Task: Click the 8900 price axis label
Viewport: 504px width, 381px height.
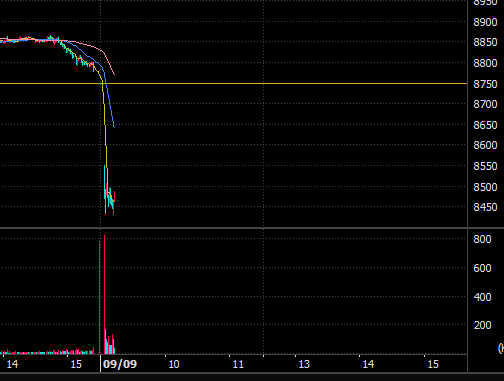Action: pos(485,22)
